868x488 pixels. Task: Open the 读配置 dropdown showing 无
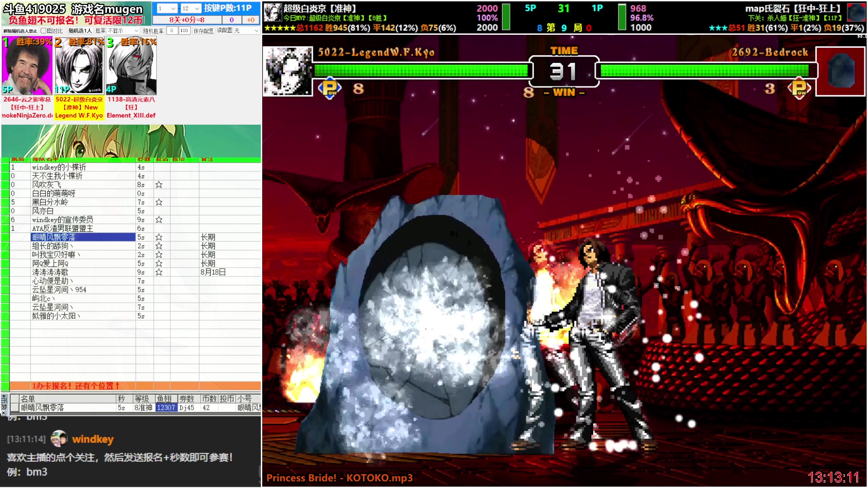pos(246,31)
